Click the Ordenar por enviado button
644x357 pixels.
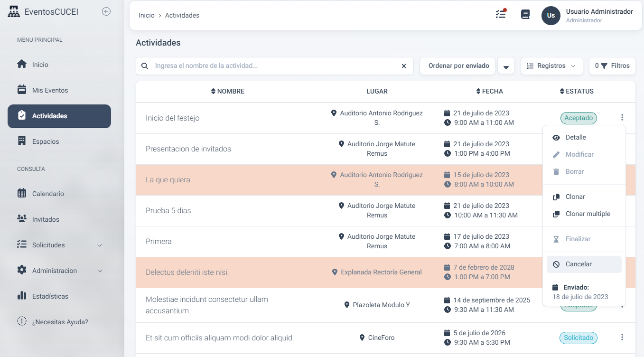click(457, 66)
